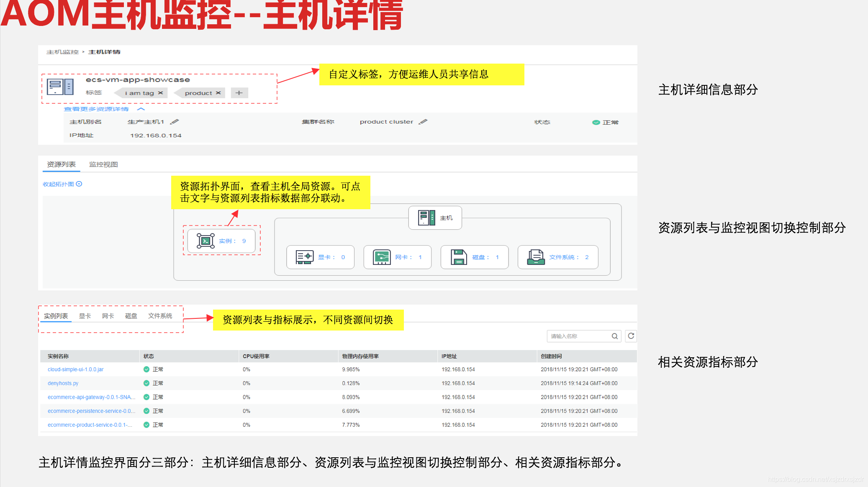Click the search magnifier icon
868x487 pixels.
pyautogui.click(x=614, y=336)
